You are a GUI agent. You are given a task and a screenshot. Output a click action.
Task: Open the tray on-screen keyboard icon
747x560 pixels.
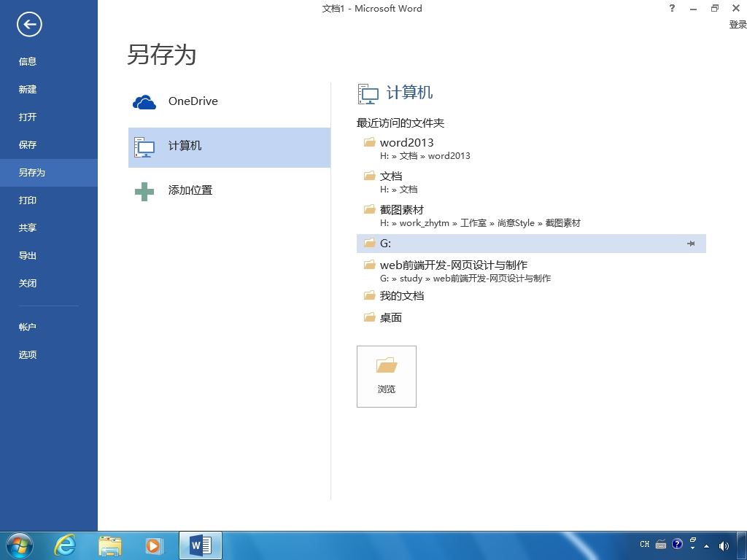tap(661, 544)
